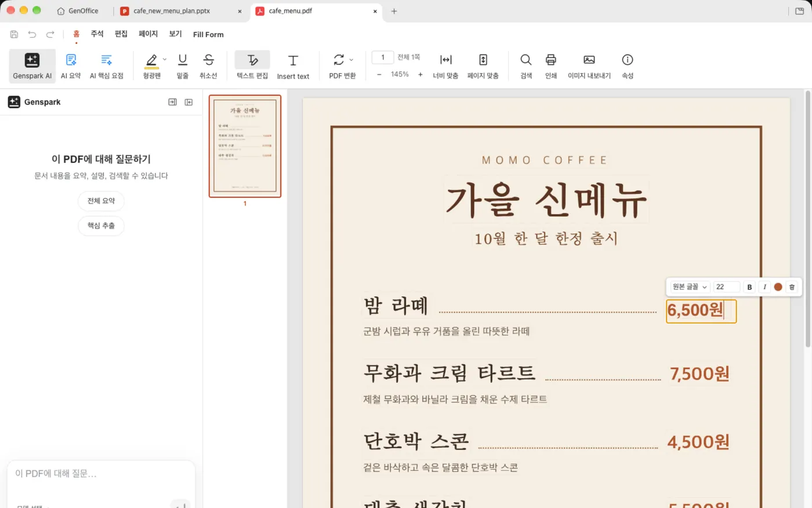Collapse the Genspark side panel
The width and height of the screenshot is (812, 508).
pos(188,102)
